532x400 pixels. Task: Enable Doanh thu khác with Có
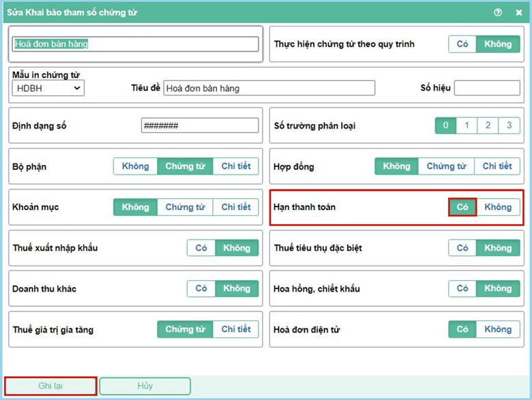[x=201, y=289]
